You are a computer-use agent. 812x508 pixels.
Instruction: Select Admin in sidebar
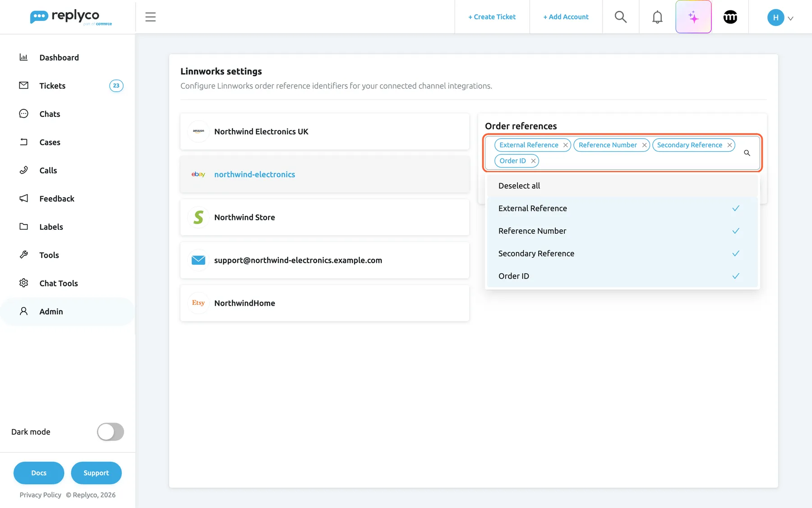[x=68, y=312]
